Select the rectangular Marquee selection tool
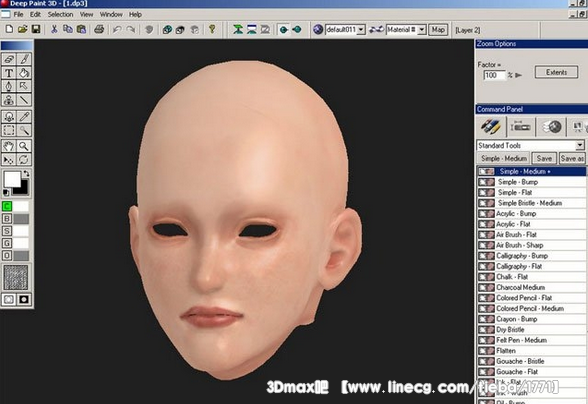This screenshot has width=588, height=404. click(9, 130)
